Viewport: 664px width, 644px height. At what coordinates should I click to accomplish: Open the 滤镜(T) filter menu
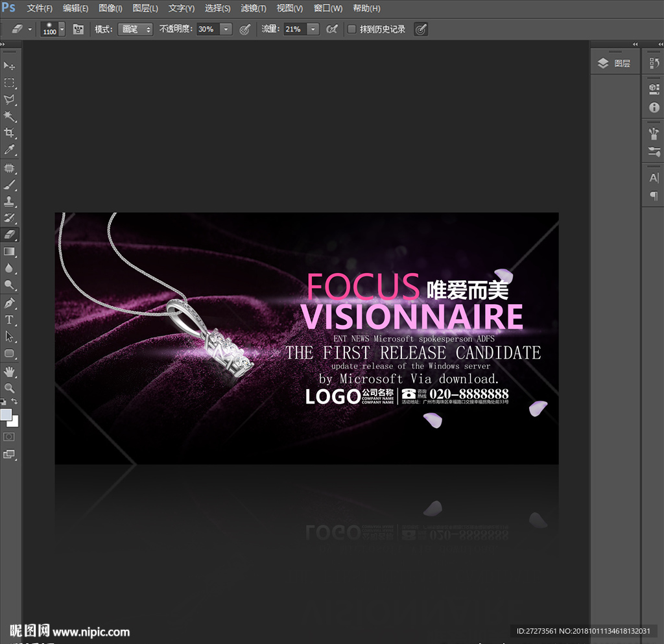[254, 8]
